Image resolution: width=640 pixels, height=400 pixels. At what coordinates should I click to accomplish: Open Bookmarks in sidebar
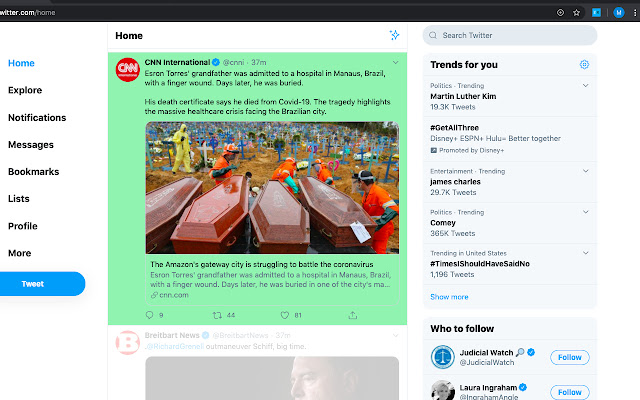click(x=33, y=172)
